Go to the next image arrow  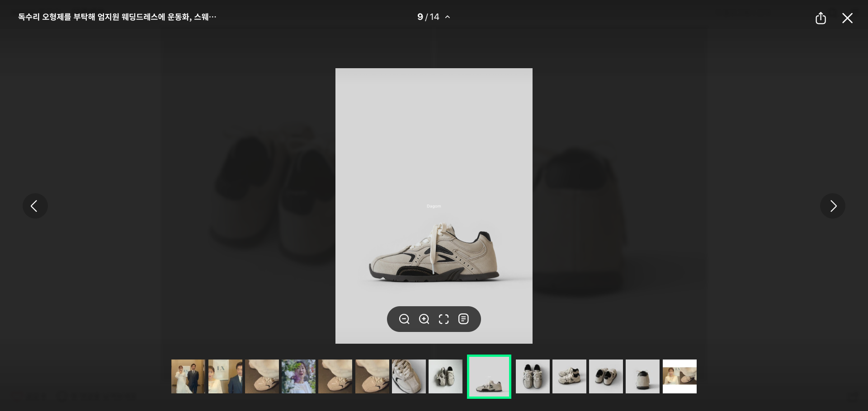[833, 206]
